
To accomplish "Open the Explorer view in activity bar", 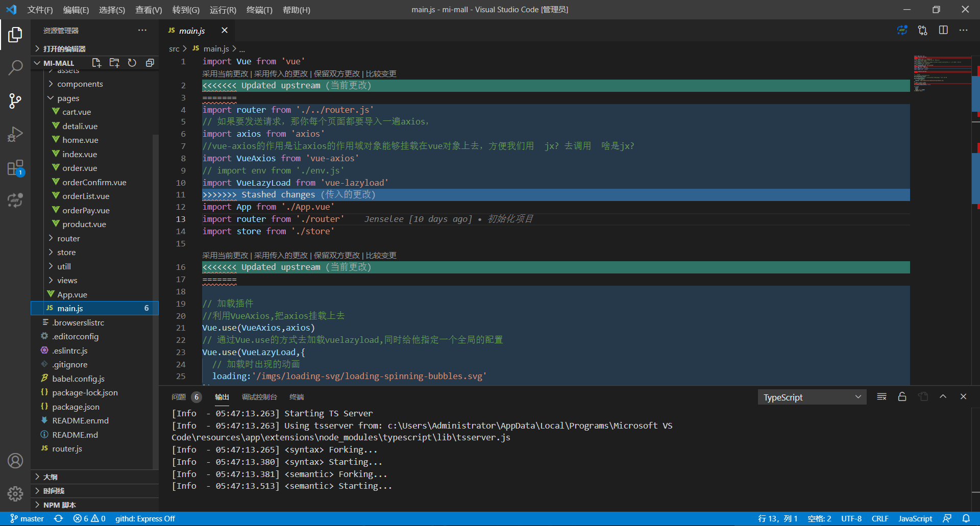I will click(x=15, y=35).
